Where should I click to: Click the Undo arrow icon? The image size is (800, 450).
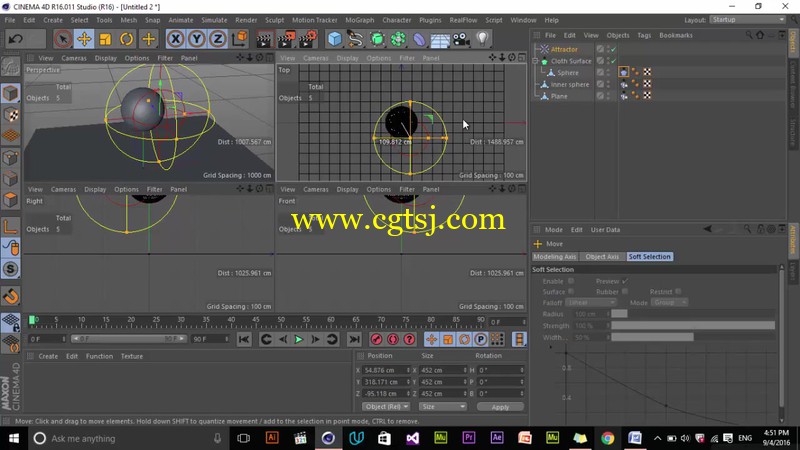pos(15,39)
